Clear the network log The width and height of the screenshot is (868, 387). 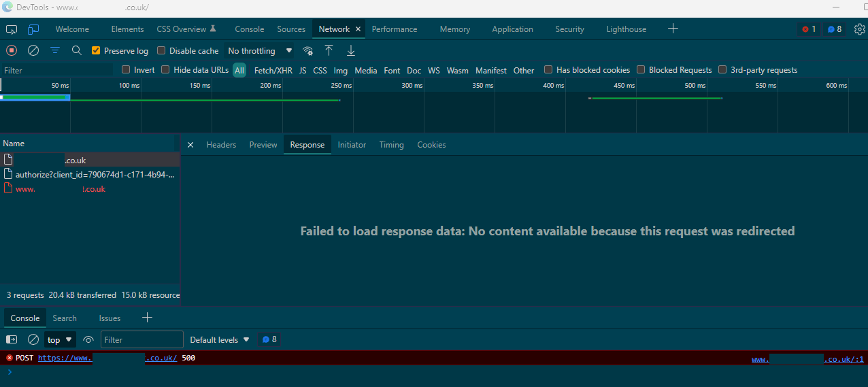tap(33, 50)
